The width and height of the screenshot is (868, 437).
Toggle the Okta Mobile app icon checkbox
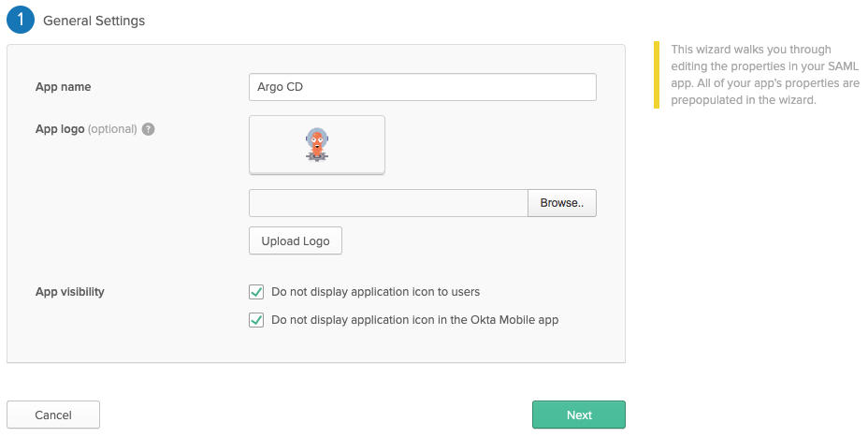tap(256, 320)
